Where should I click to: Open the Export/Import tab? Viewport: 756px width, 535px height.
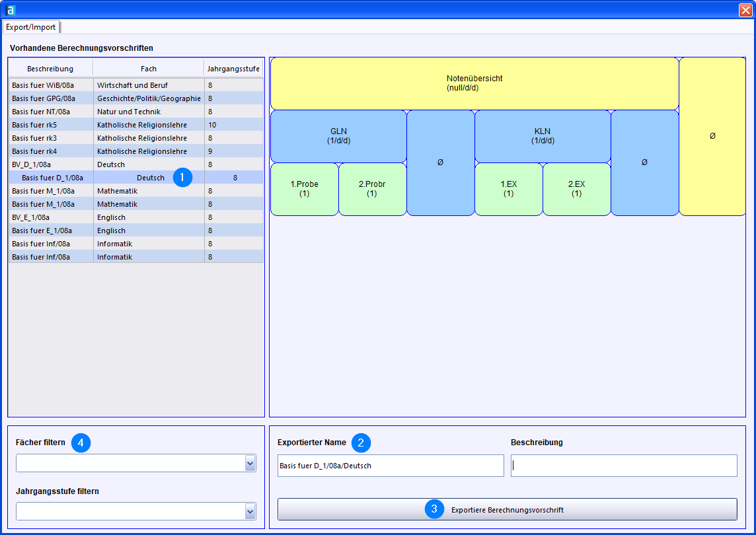tap(31, 27)
